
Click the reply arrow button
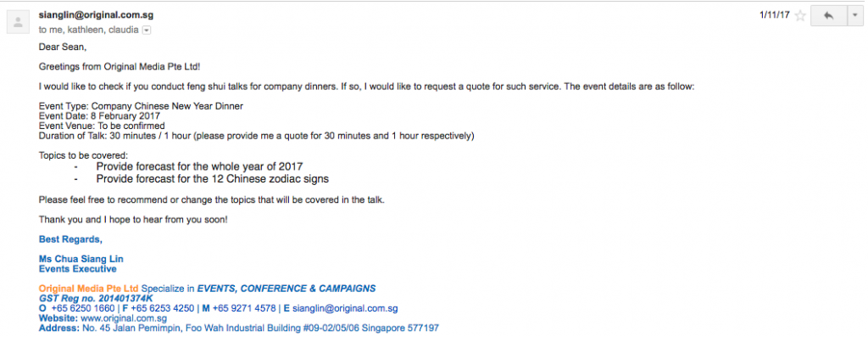coord(829,15)
